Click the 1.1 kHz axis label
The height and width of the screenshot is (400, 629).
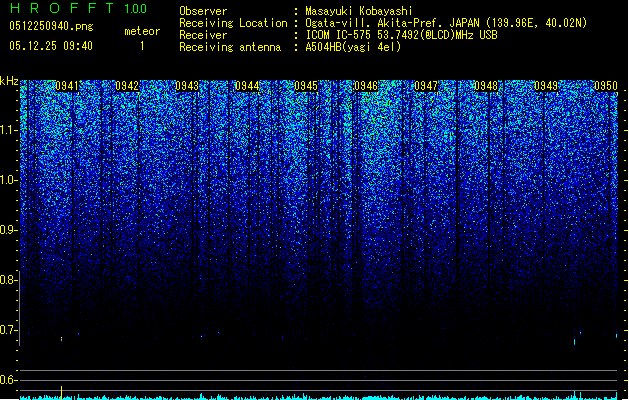(x=8, y=130)
